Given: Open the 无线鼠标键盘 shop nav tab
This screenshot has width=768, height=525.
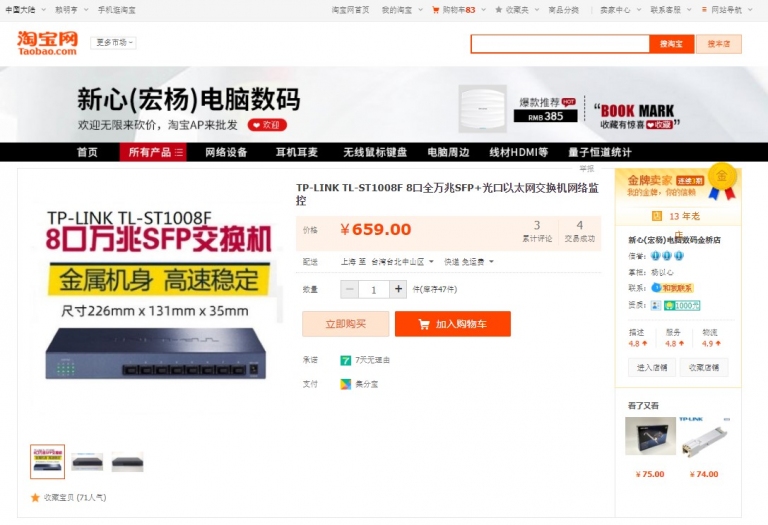Looking at the screenshot, I should [x=375, y=152].
